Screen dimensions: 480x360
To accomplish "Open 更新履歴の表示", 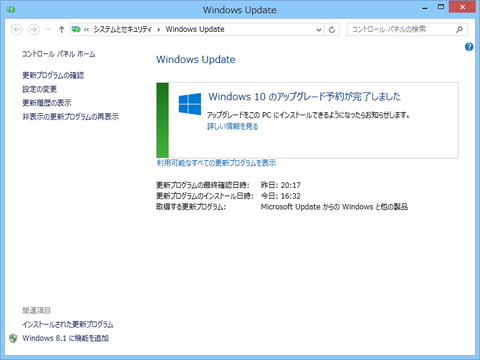I will [47, 103].
